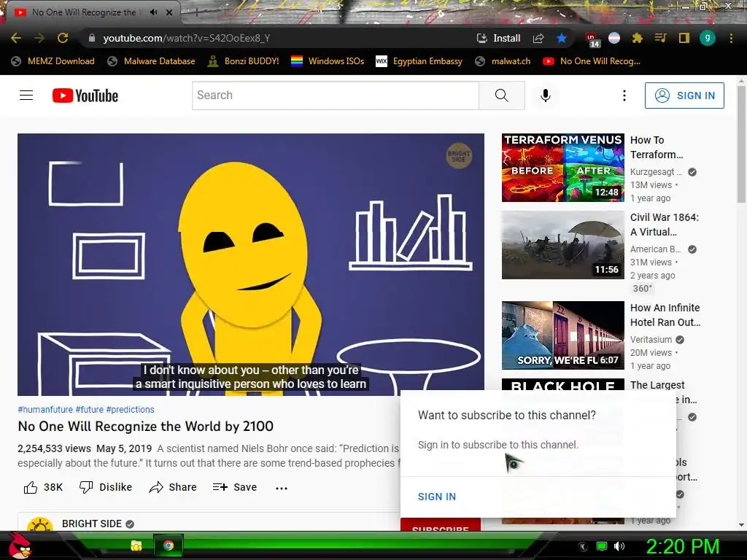747x560 pixels.
Task: Open the Share button under the video
Action: 172,487
